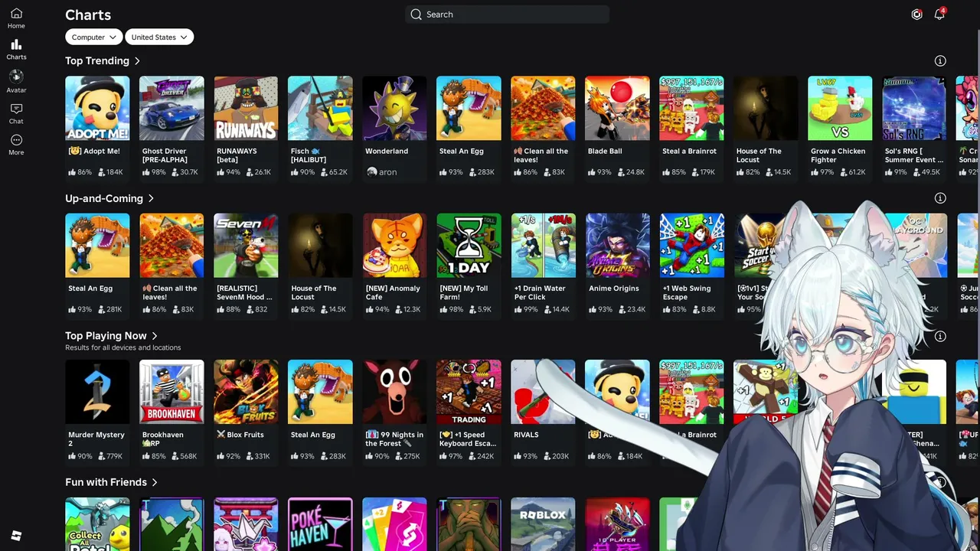Viewport: 980px width, 551px height.
Task: Show info for the Top Trending section
Action: (x=940, y=60)
